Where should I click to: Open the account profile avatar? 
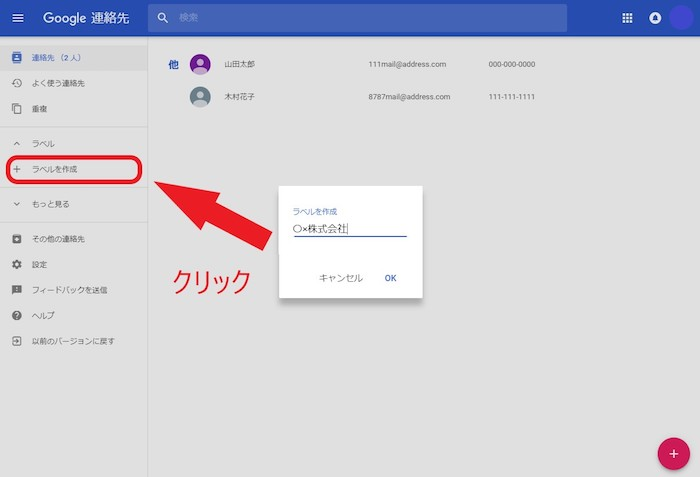681,18
